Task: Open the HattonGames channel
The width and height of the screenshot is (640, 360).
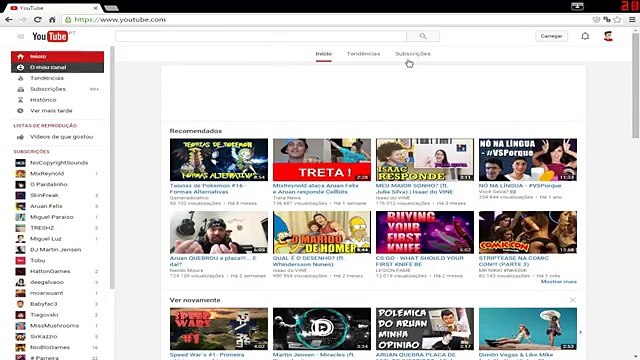Action: click(58, 271)
